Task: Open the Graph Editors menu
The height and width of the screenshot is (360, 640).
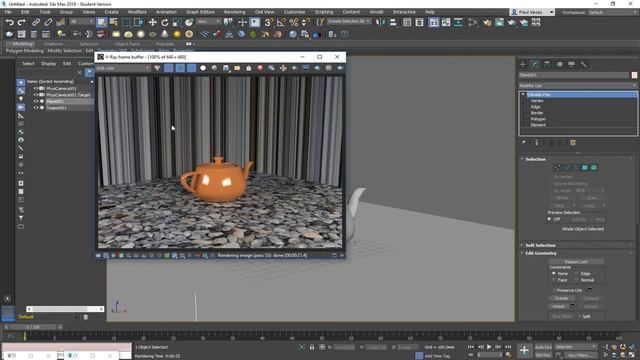Action: (x=200, y=12)
